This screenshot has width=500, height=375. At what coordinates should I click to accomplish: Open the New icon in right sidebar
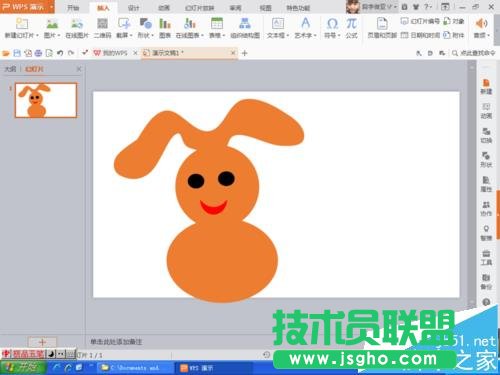(486, 87)
